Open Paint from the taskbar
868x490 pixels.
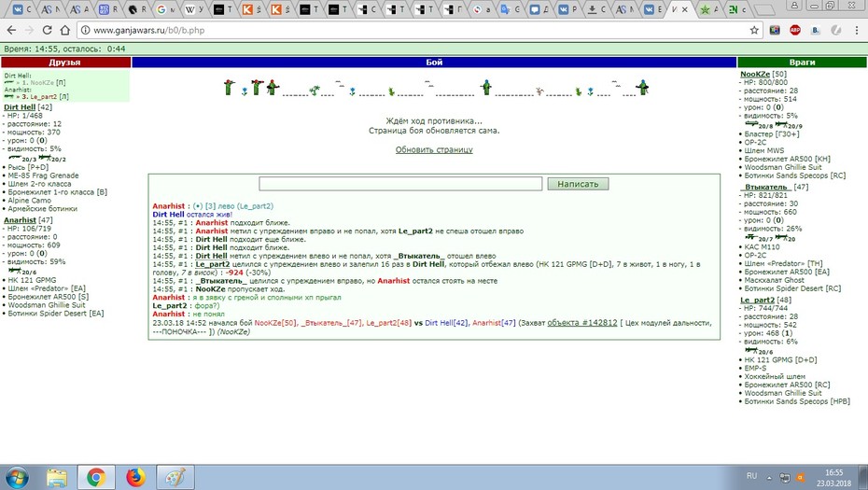(176, 477)
